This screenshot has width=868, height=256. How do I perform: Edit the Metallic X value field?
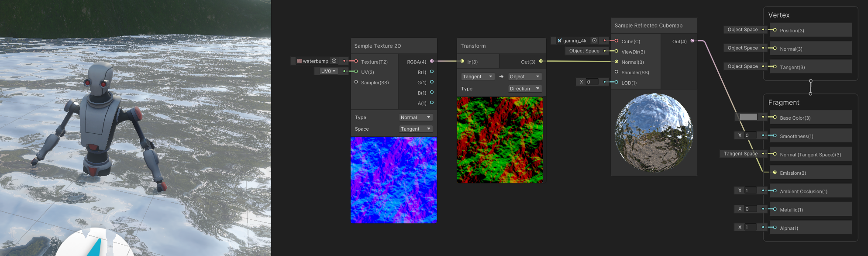click(751, 209)
